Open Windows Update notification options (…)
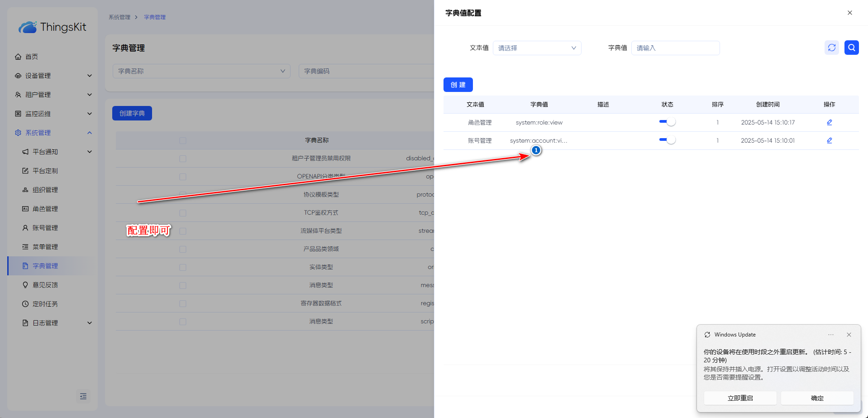Image resolution: width=868 pixels, height=418 pixels. (x=830, y=335)
